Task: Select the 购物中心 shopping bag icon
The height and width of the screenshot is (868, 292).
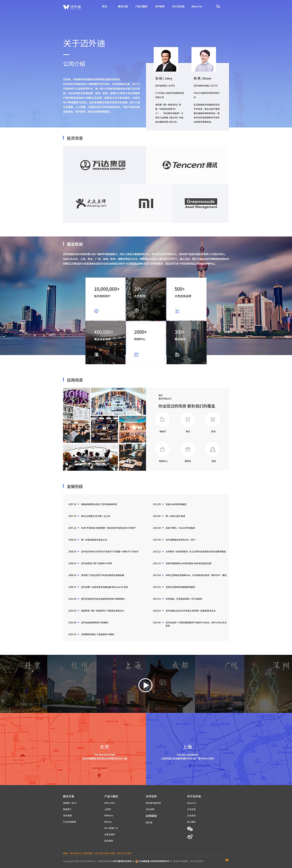Action: (x=162, y=449)
